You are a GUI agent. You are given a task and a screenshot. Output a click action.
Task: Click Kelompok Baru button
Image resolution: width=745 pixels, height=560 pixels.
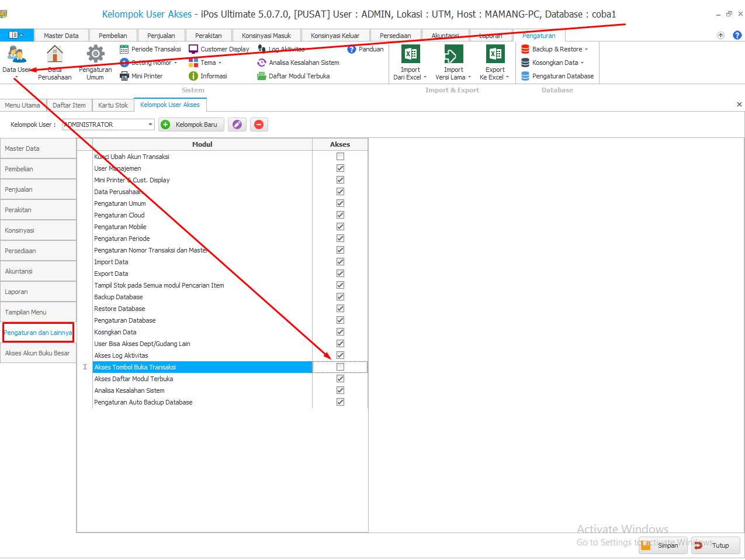tap(189, 125)
